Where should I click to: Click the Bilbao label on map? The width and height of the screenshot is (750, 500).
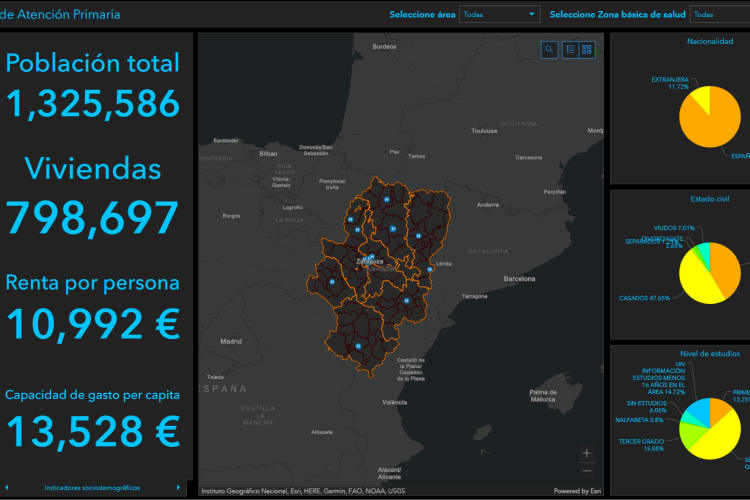click(268, 154)
